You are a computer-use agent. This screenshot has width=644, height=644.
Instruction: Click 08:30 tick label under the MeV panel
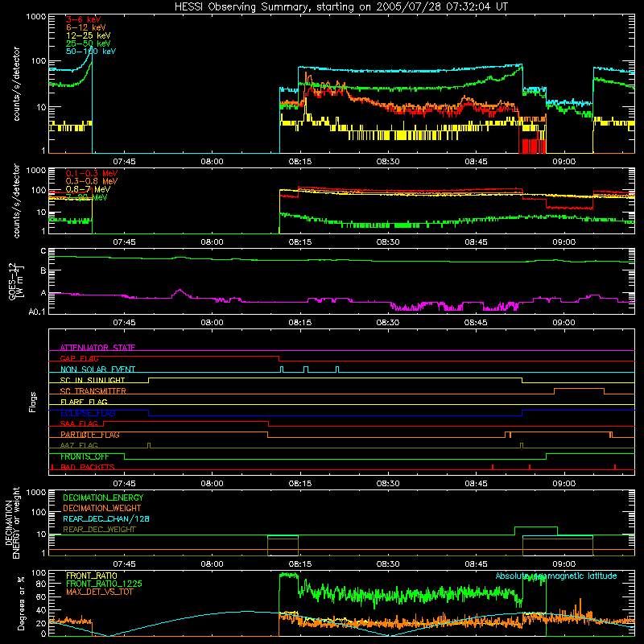tap(388, 242)
